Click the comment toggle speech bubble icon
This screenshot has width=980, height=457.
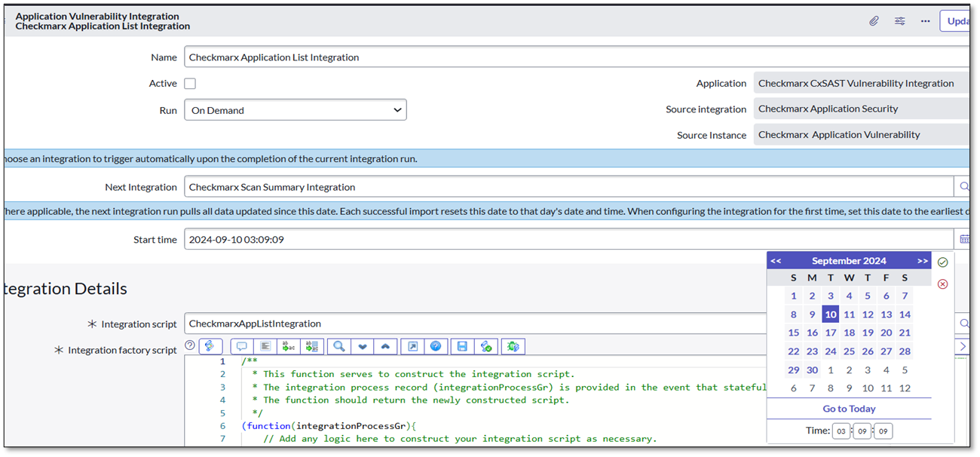[x=242, y=346]
